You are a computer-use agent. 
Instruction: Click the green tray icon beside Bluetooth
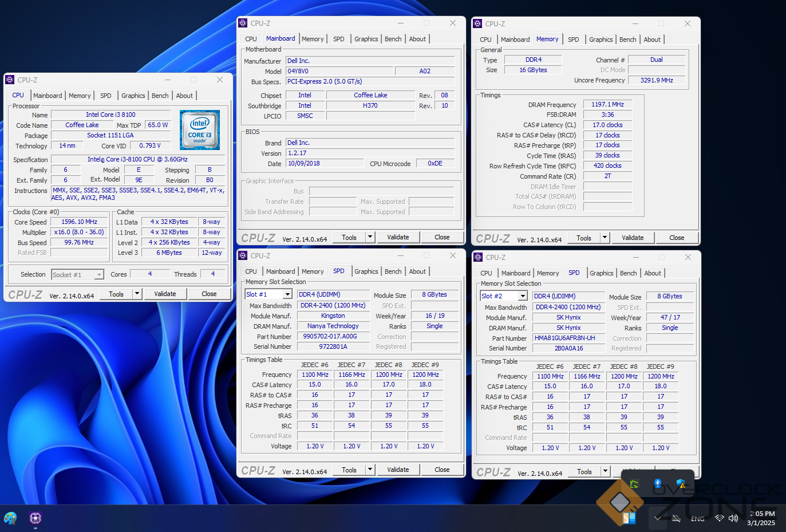[634, 484]
